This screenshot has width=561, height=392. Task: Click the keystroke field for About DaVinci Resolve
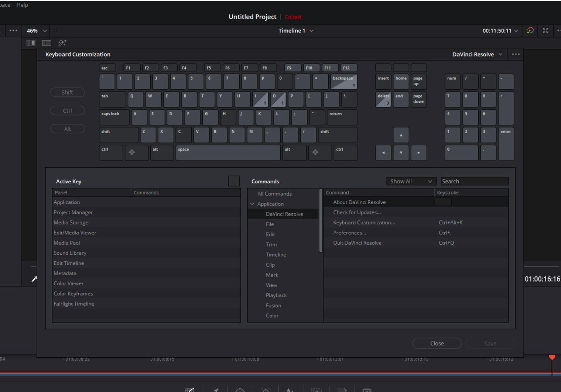click(x=443, y=202)
